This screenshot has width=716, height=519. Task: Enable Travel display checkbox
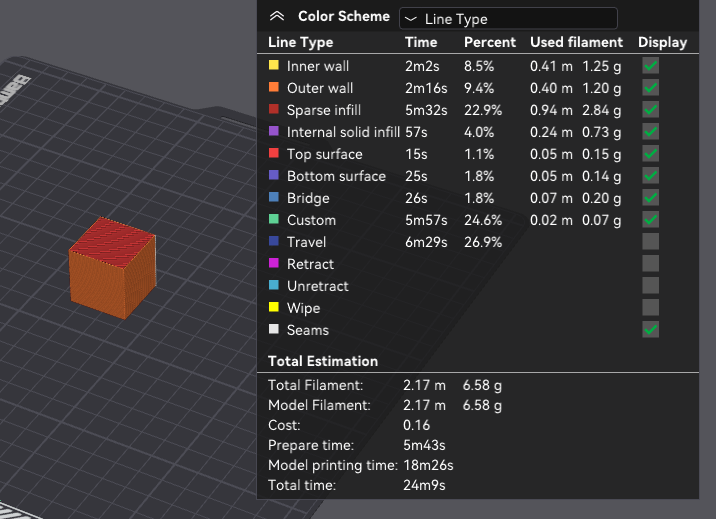tap(650, 242)
